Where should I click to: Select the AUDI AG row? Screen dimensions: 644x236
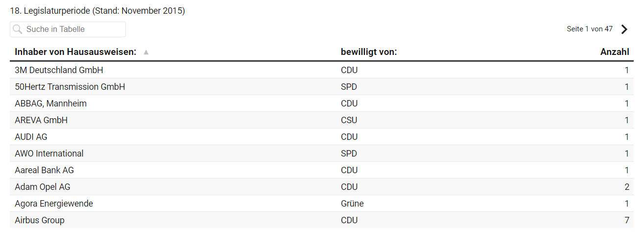coord(31,137)
